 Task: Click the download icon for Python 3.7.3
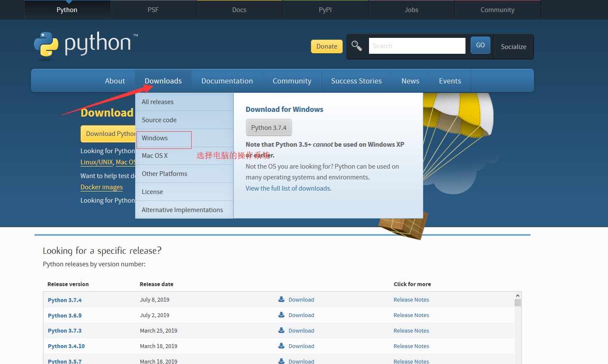pos(281,330)
